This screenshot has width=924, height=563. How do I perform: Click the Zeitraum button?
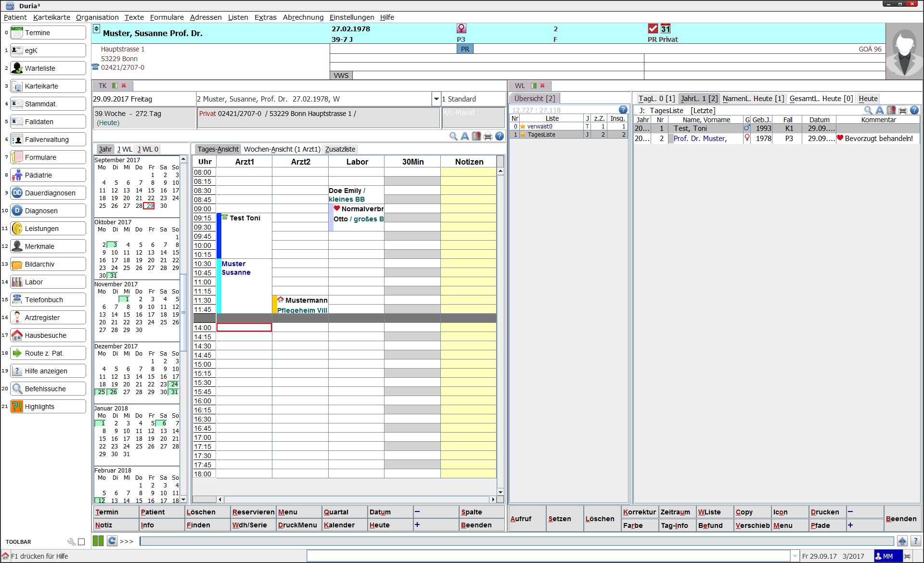coord(677,512)
